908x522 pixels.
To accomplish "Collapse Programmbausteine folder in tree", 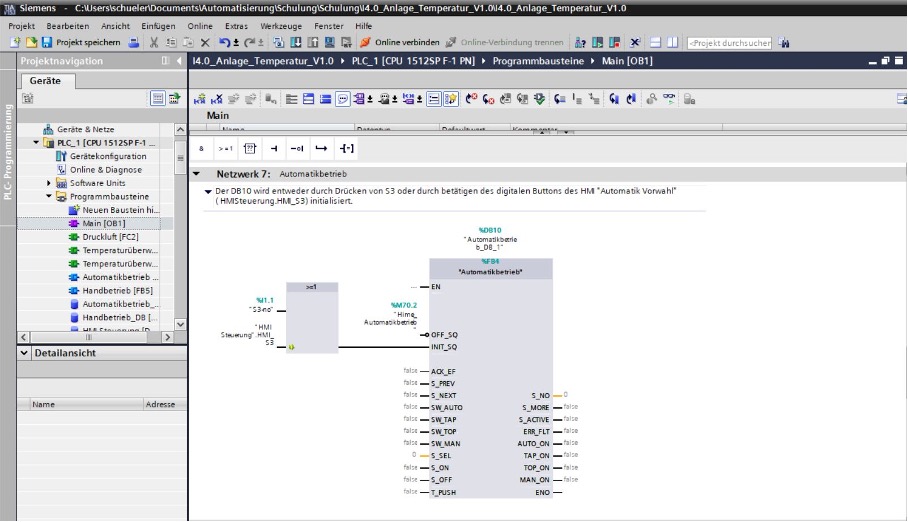I will point(49,197).
